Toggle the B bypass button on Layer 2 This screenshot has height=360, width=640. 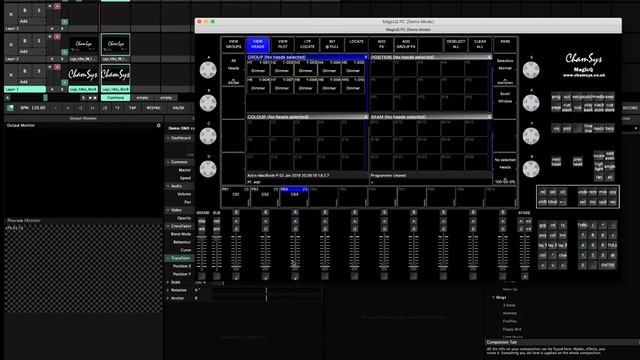pos(25,41)
